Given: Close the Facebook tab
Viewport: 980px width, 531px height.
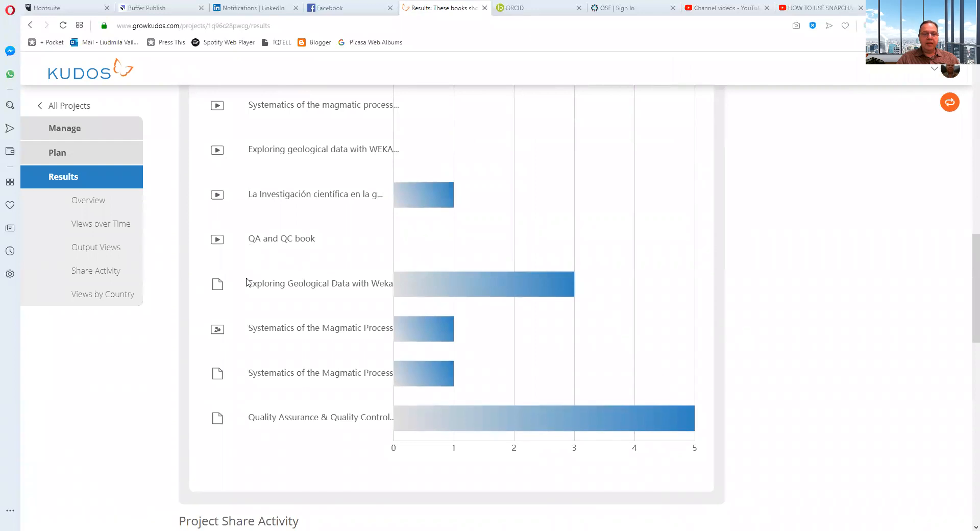Looking at the screenshot, I should click(390, 8).
